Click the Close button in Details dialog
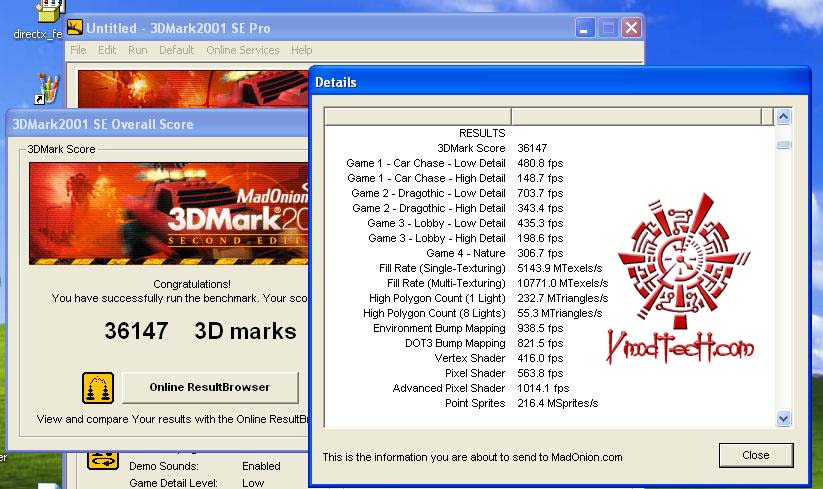This screenshot has height=489, width=823. click(756, 455)
